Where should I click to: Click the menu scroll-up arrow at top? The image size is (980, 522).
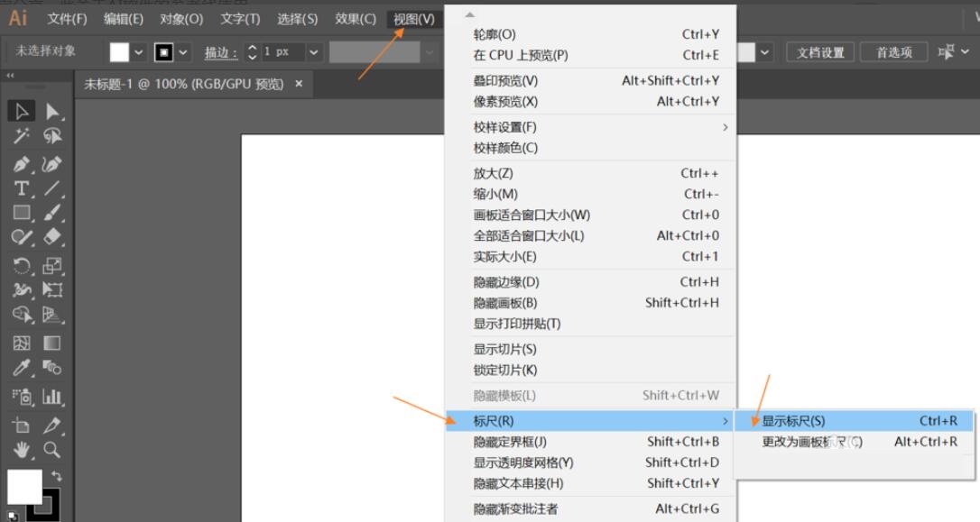470,14
